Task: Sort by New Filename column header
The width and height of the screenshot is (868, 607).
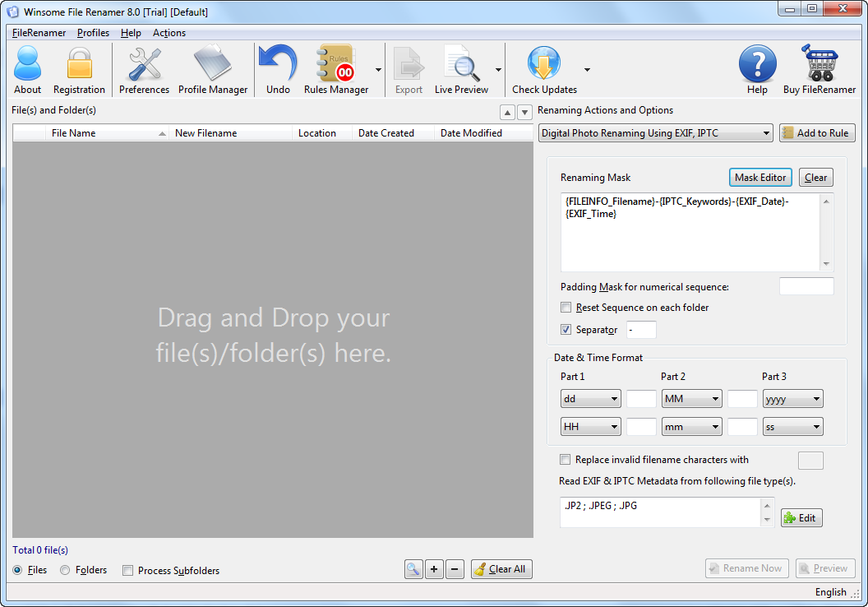Action: [x=231, y=133]
